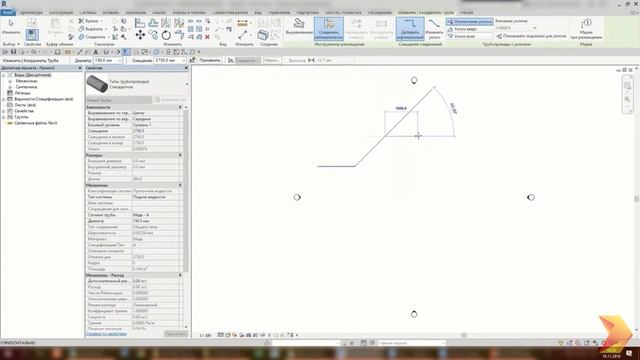Select Slope Down option
This screenshot has width=640, height=360.
pos(461,36)
